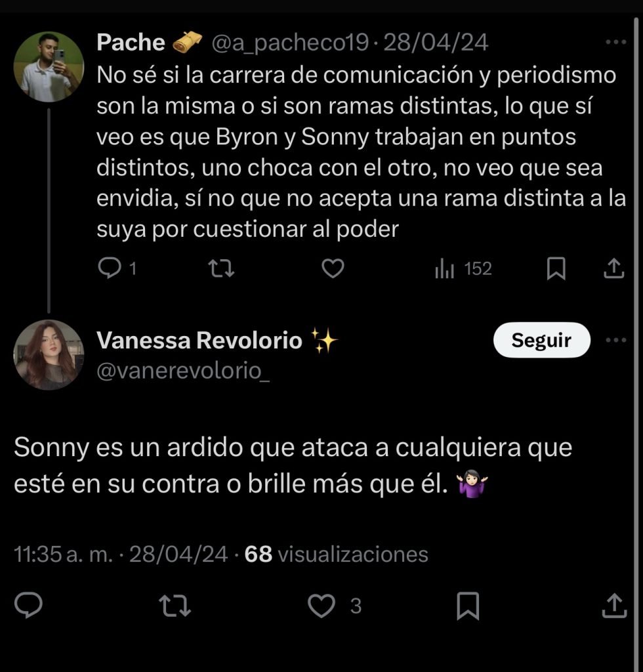Bookmark Vanessa Revolorio's tweet
The width and height of the screenshot is (643, 672).
(x=468, y=606)
